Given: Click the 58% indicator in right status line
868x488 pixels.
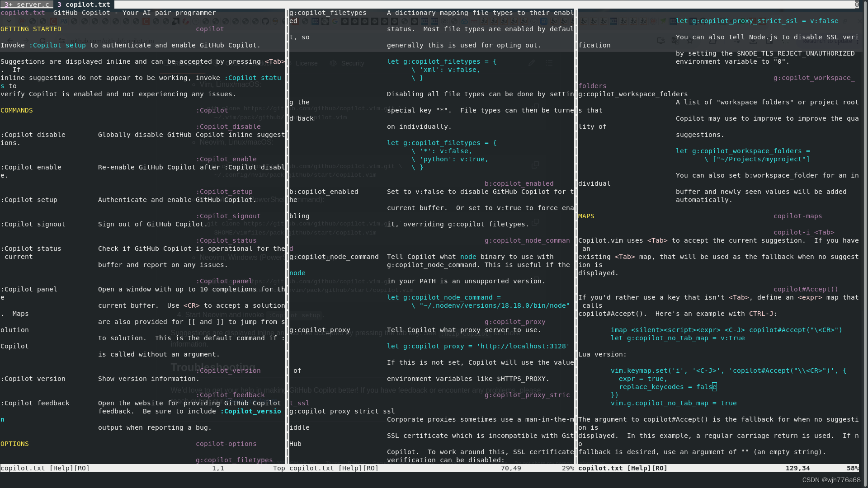Looking at the screenshot, I should [853, 468].
